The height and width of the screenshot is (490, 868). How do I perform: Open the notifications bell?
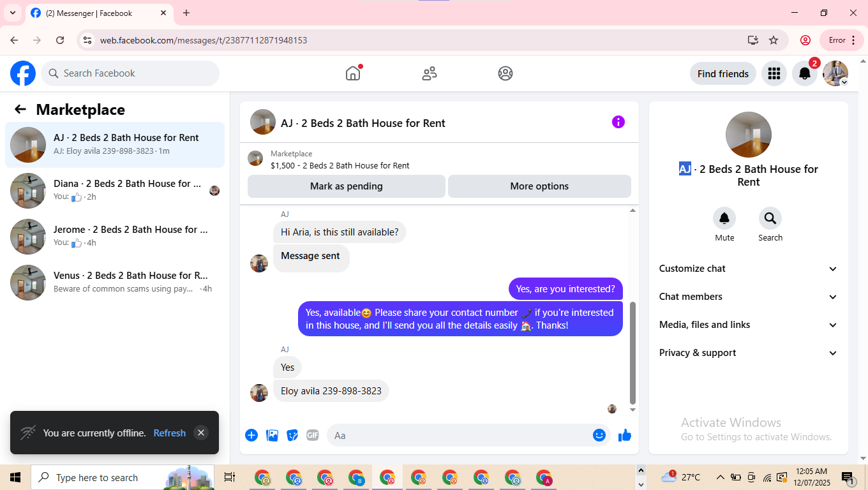(805, 74)
